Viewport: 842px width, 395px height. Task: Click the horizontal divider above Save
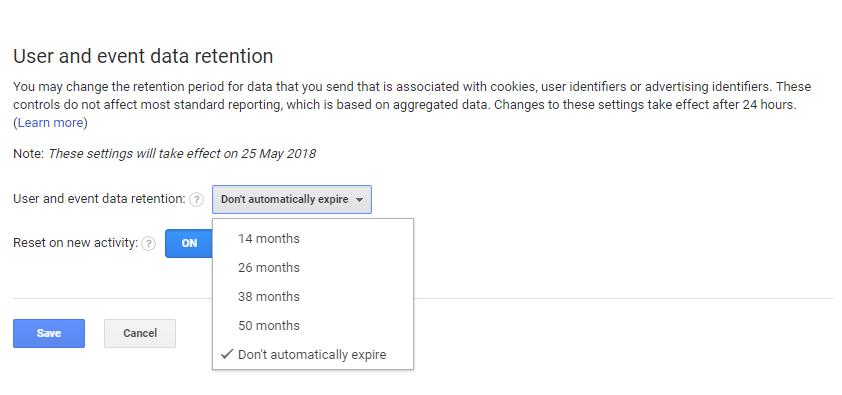pyautogui.click(x=423, y=298)
